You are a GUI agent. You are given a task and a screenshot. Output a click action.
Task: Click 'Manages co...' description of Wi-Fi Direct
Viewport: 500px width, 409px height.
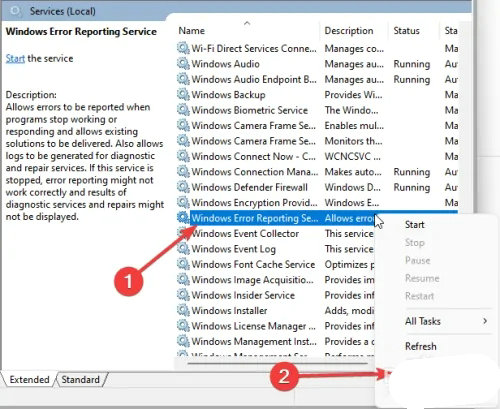354,49
